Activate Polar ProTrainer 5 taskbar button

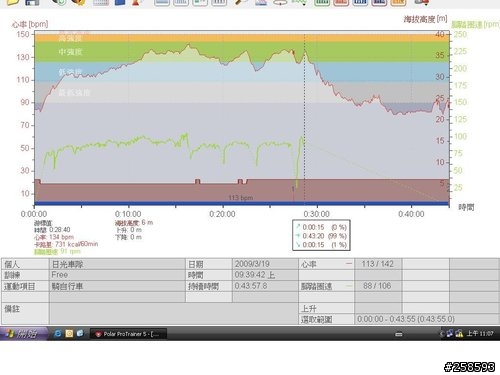pyautogui.click(x=128, y=334)
